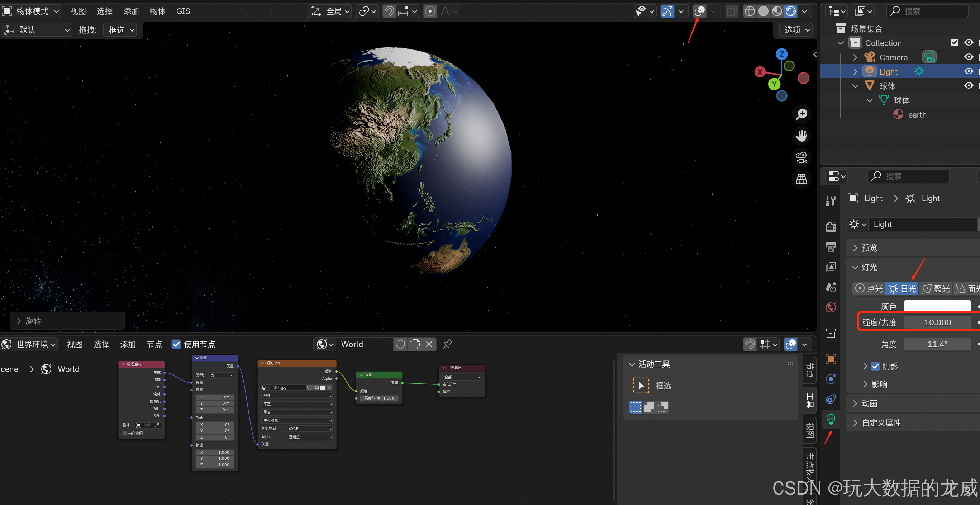This screenshot has width=980, height=505.
Task: Open the GIS menu
Action: [183, 11]
